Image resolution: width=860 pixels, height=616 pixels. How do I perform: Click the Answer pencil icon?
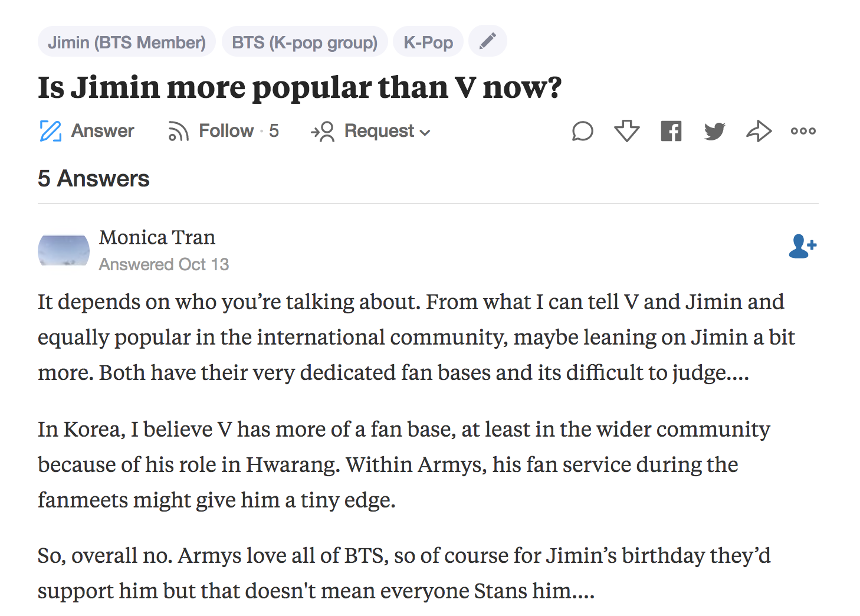coord(50,131)
